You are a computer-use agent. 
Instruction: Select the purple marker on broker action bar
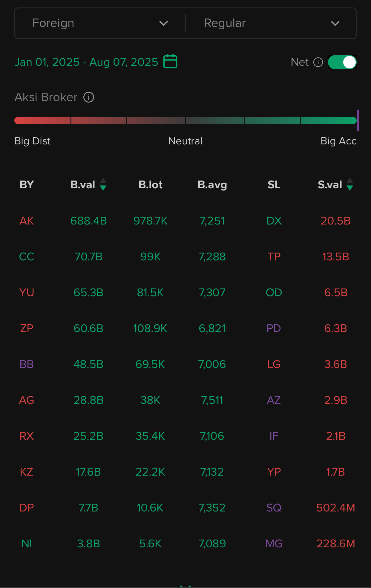[358, 120]
